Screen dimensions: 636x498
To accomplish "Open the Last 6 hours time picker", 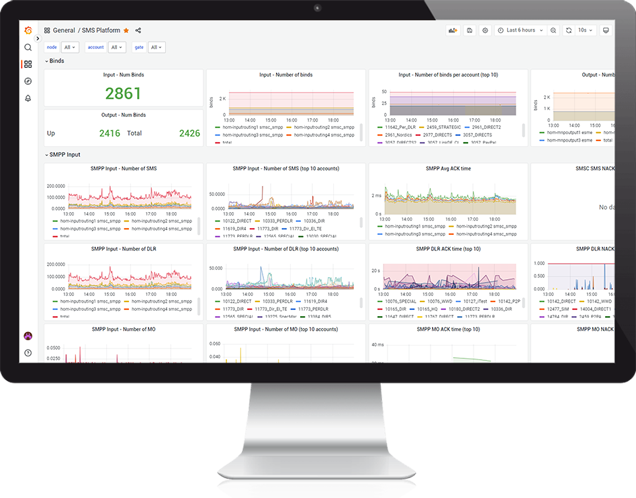I will [520, 30].
